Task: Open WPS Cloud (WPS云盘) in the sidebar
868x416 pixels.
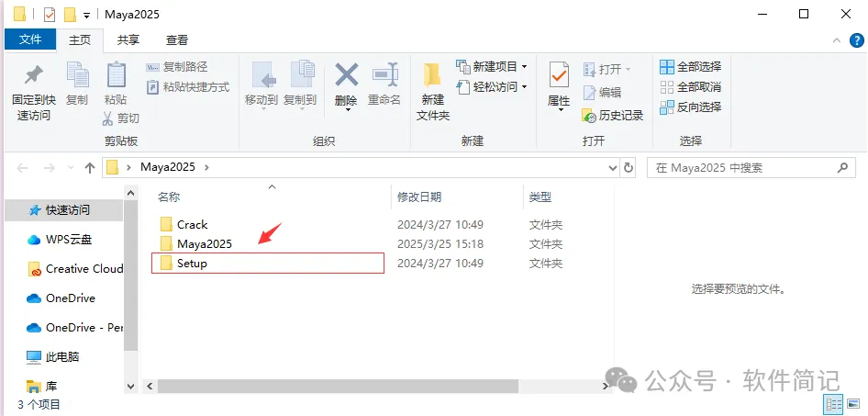Action: 60,240
